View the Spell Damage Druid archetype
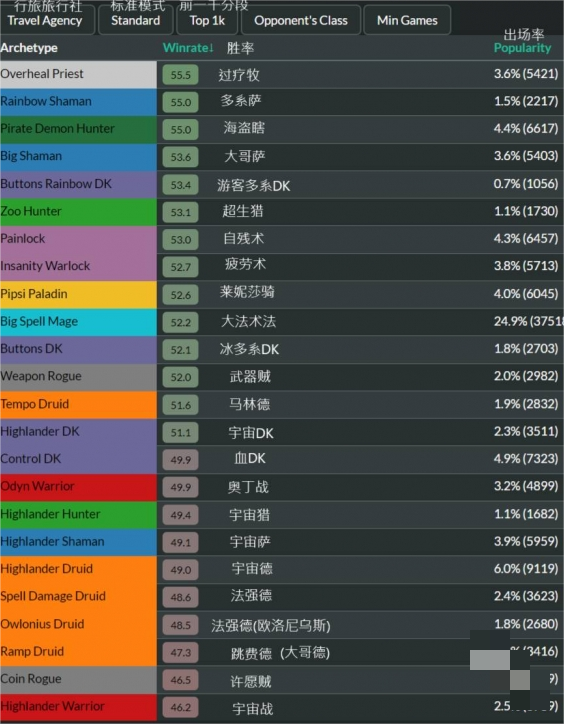The width and height of the screenshot is (564, 724). click(79, 597)
